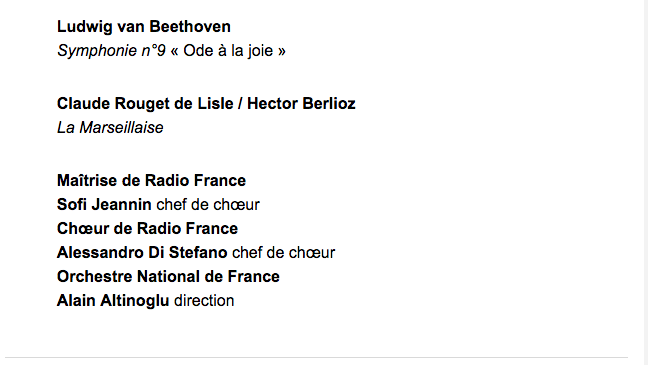Click Claude Rouget de Lisle name
Image resolution: width=648 pixels, height=365 pixels.
[145, 104]
